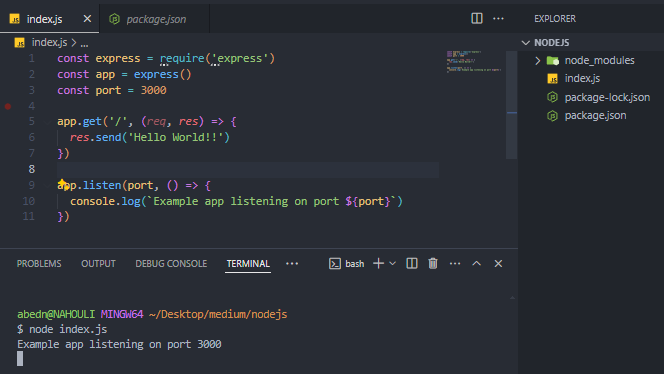The height and width of the screenshot is (374, 664).
Task: Click the node_modules folder icon
Action: 553,61
